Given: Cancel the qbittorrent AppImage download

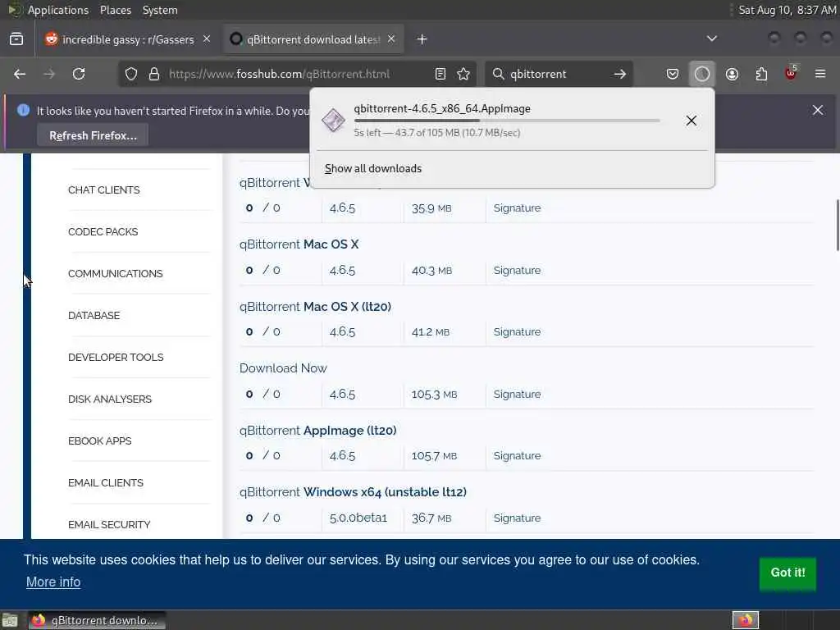Looking at the screenshot, I should click(x=691, y=121).
